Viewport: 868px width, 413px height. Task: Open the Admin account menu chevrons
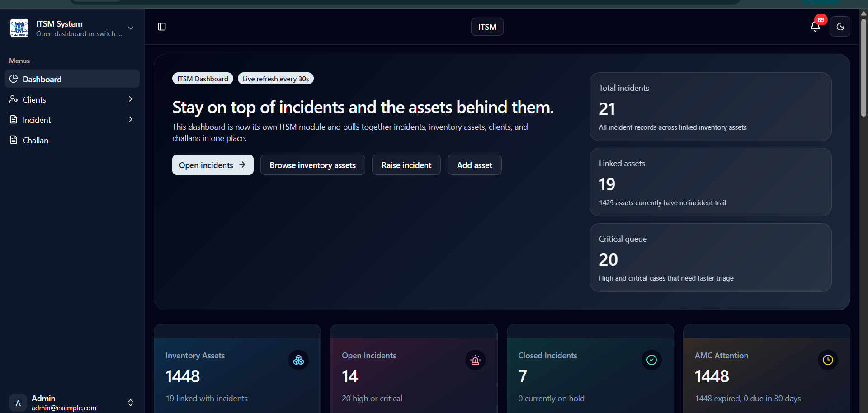[131, 403]
